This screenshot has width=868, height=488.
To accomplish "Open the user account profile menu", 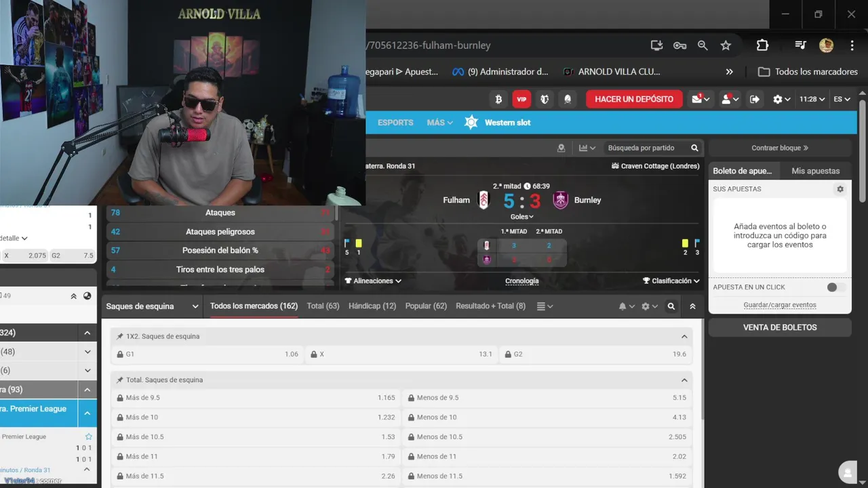I will 730,99.
